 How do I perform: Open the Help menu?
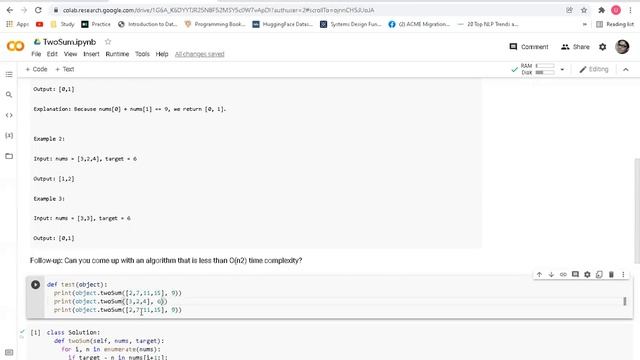pyautogui.click(x=162, y=54)
